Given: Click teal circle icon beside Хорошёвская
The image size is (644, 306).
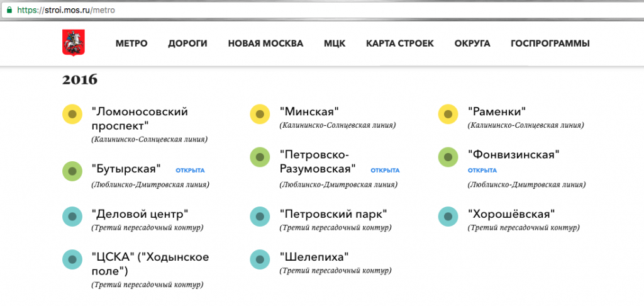Looking at the screenshot, I should [x=448, y=217].
